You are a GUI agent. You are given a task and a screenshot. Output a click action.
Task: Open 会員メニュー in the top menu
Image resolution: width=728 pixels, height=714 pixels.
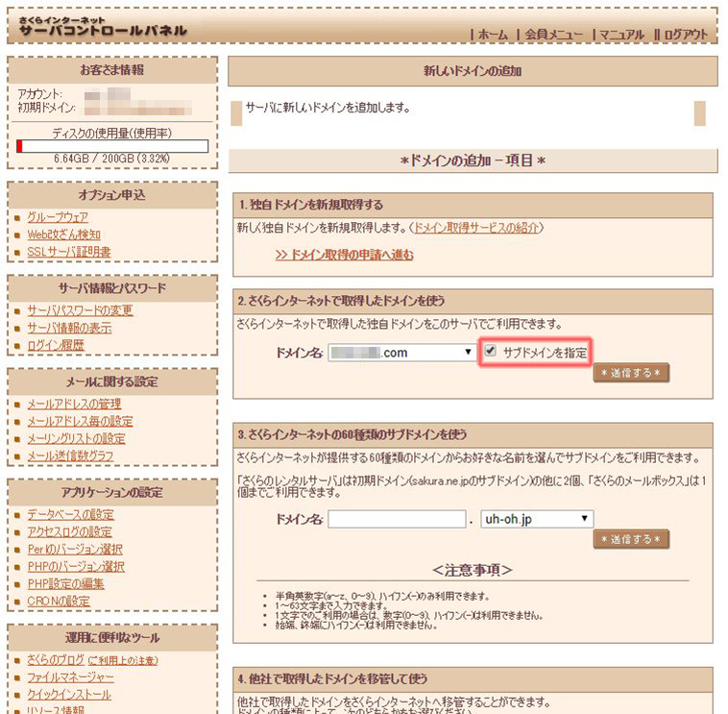[x=553, y=35]
